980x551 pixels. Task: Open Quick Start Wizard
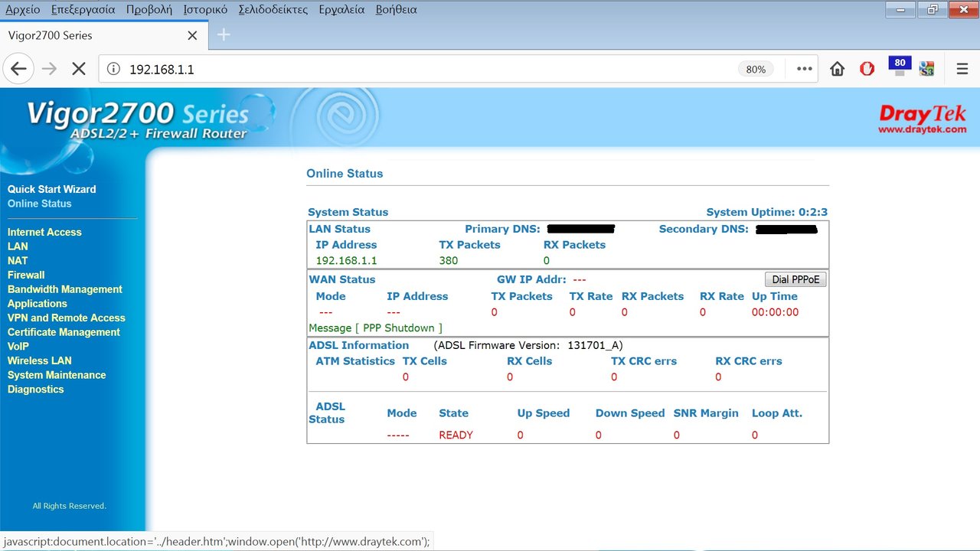(x=51, y=189)
